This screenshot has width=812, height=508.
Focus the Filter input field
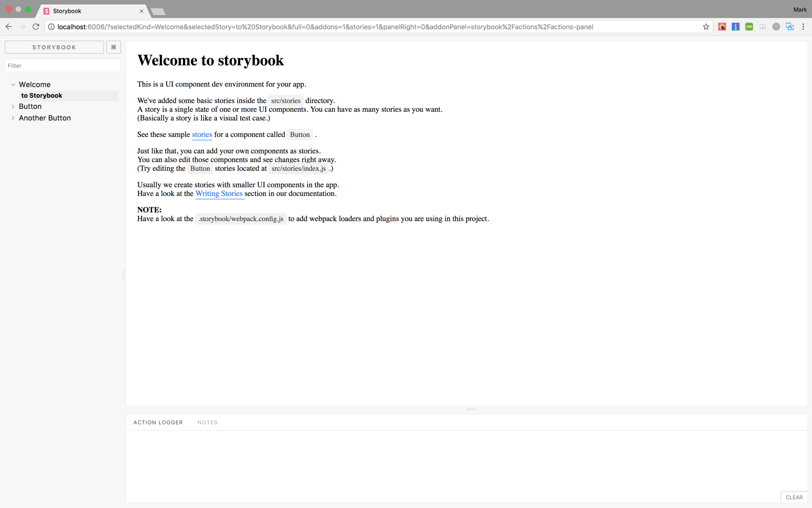[62, 65]
